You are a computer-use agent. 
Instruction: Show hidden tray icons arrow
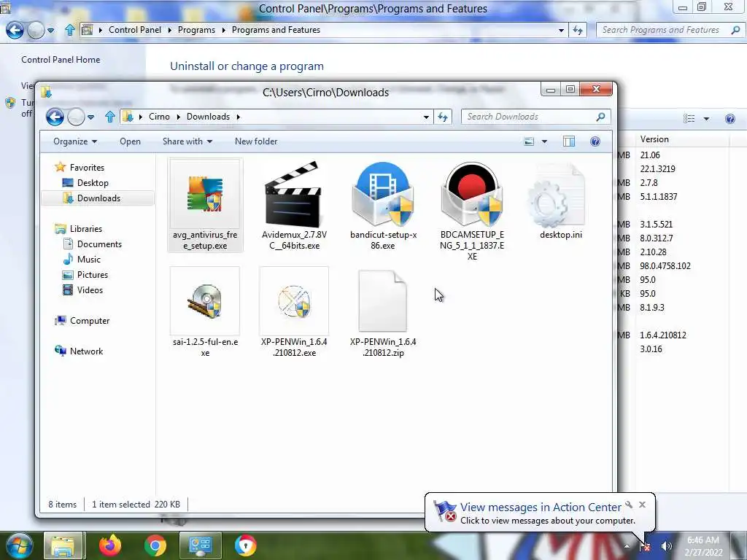pyautogui.click(x=627, y=546)
